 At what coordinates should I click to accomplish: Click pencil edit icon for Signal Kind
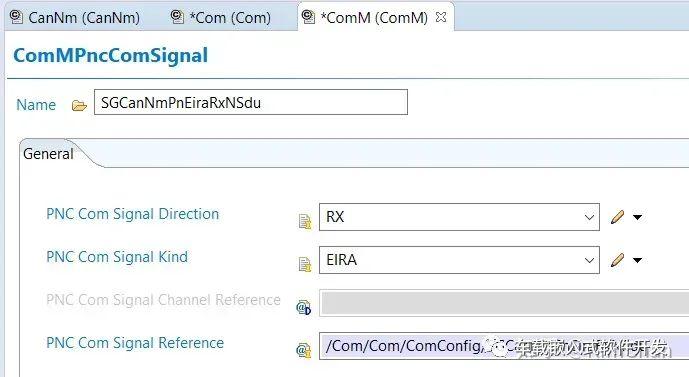pyautogui.click(x=617, y=260)
